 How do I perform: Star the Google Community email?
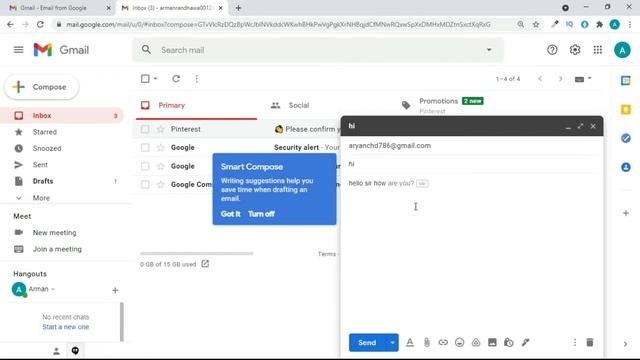point(160,184)
